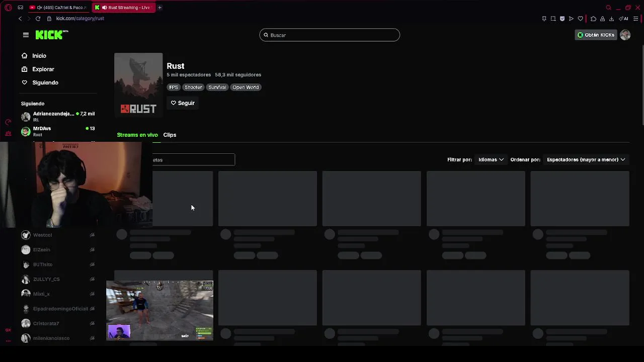View site security padlock info
Image resolution: width=644 pixels, height=362 pixels.
pyautogui.click(x=49, y=19)
